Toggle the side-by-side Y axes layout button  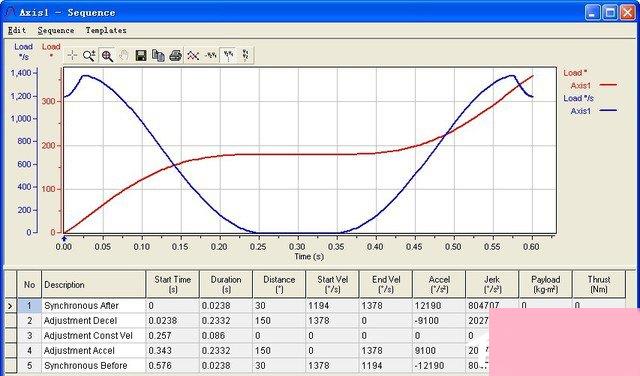tap(228, 56)
